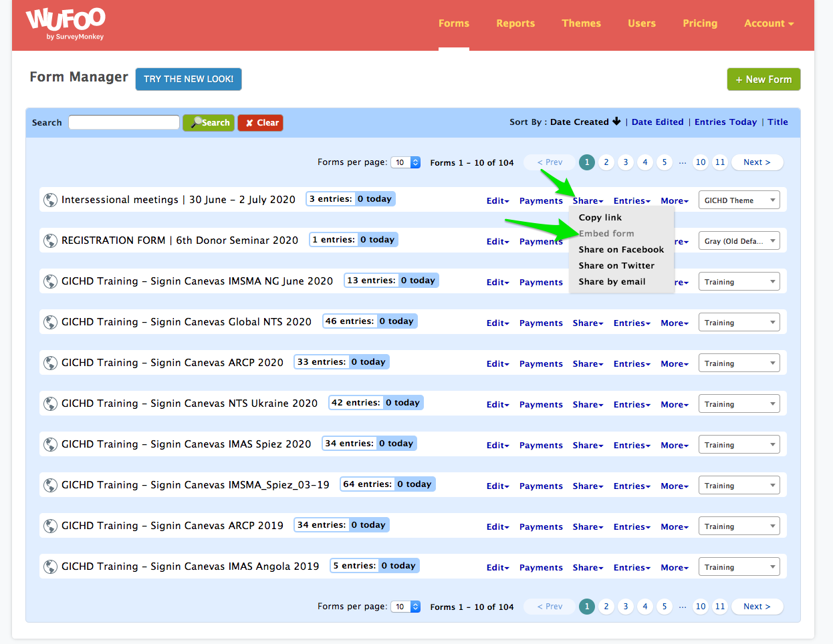The height and width of the screenshot is (644, 833).
Task: Click the TRY THE NEW LOOK! button
Action: coord(189,79)
